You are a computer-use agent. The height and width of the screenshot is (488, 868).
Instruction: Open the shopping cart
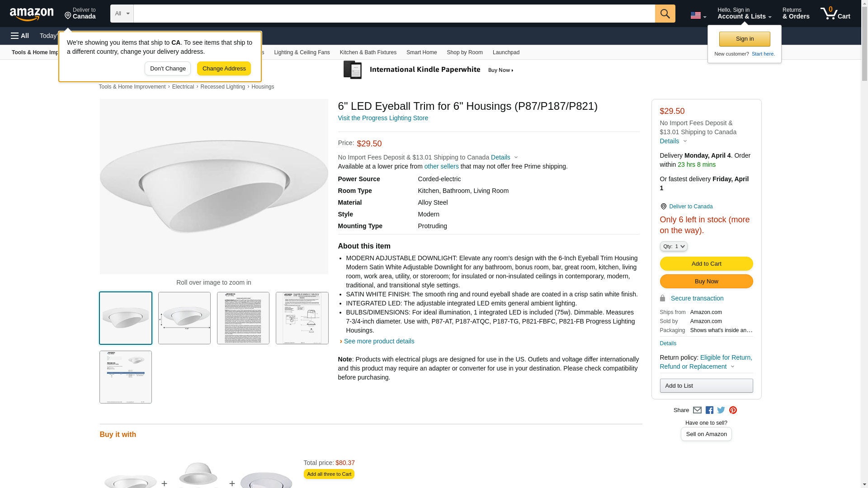click(835, 14)
